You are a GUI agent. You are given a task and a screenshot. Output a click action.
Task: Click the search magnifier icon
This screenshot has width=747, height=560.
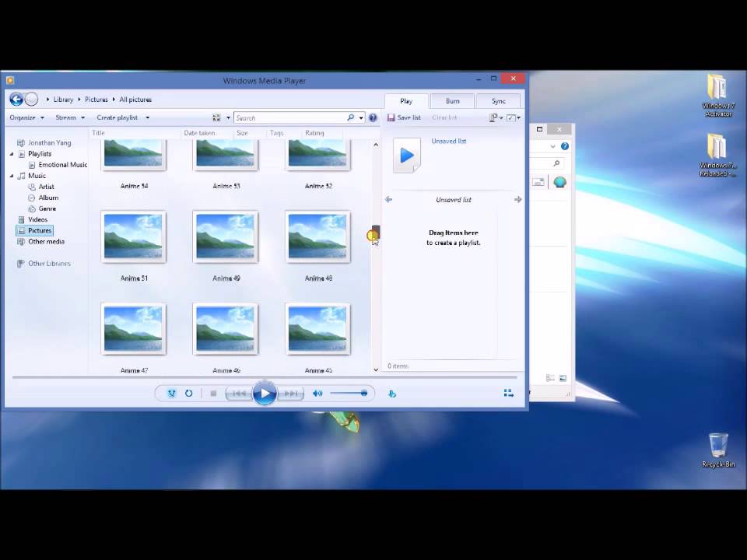(351, 117)
